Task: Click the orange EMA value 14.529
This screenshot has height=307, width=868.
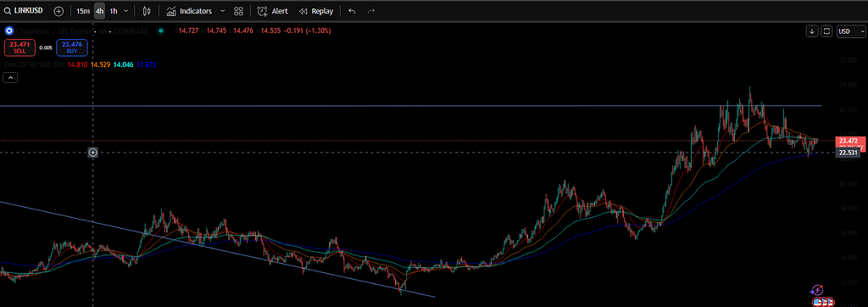Action: click(x=100, y=64)
